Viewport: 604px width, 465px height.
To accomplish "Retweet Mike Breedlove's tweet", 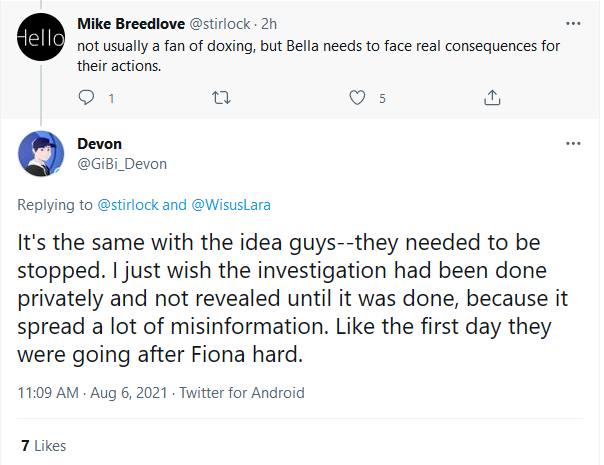I will point(221,98).
